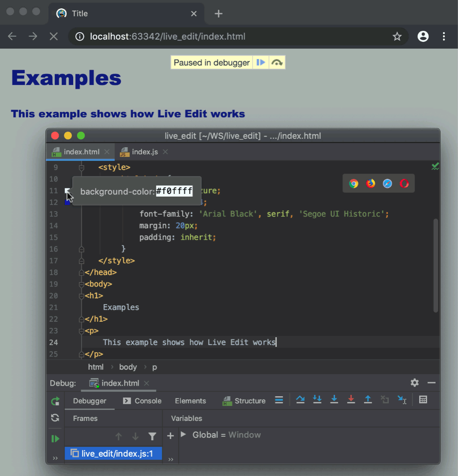
Task: Add a new watch with the plus button
Action: pyautogui.click(x=170, y=435)
